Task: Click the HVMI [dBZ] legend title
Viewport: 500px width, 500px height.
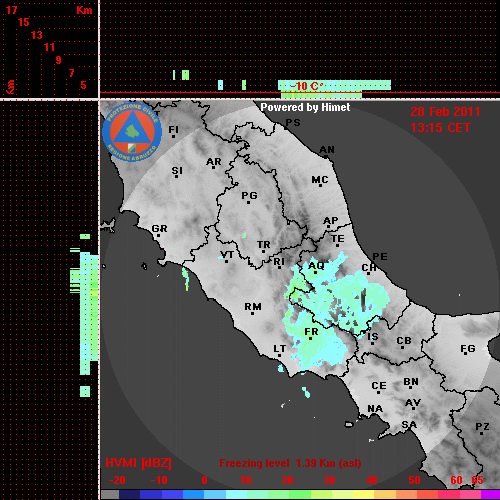Action: 138,463
